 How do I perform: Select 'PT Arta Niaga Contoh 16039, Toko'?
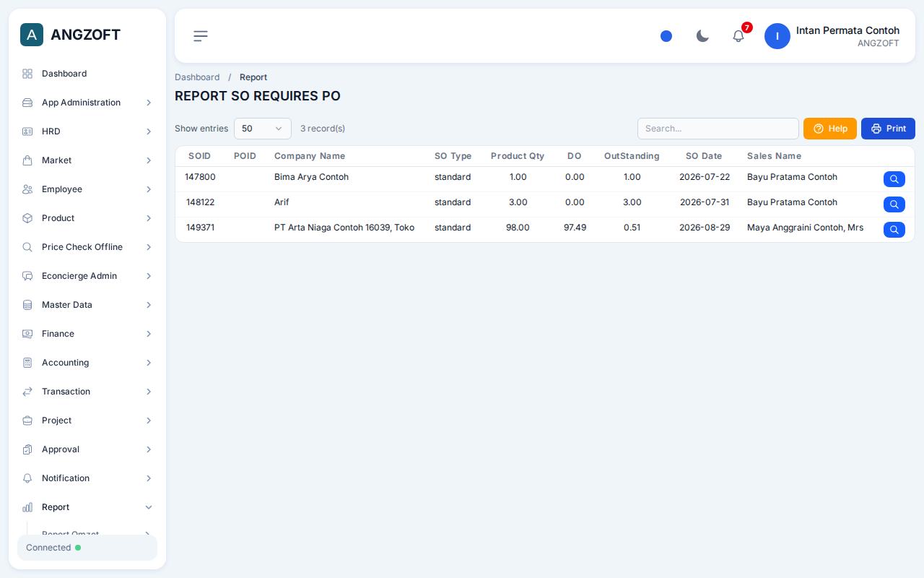344,228
